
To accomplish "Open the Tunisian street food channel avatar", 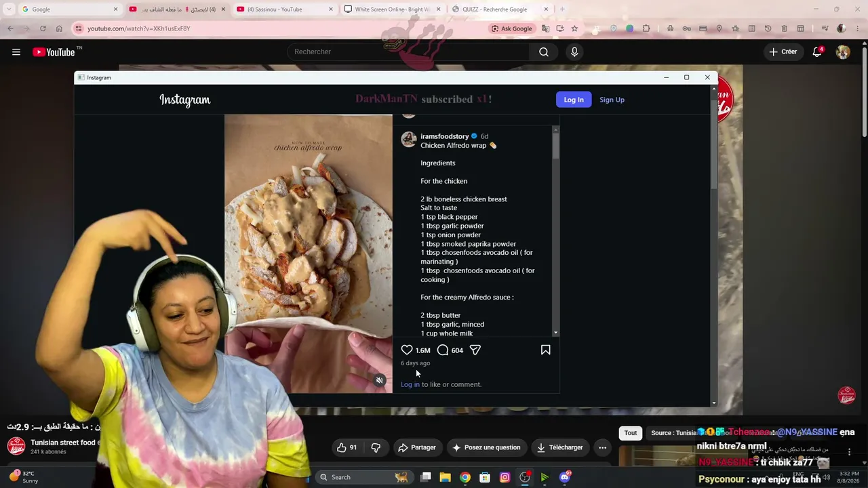I will (16, 446).
